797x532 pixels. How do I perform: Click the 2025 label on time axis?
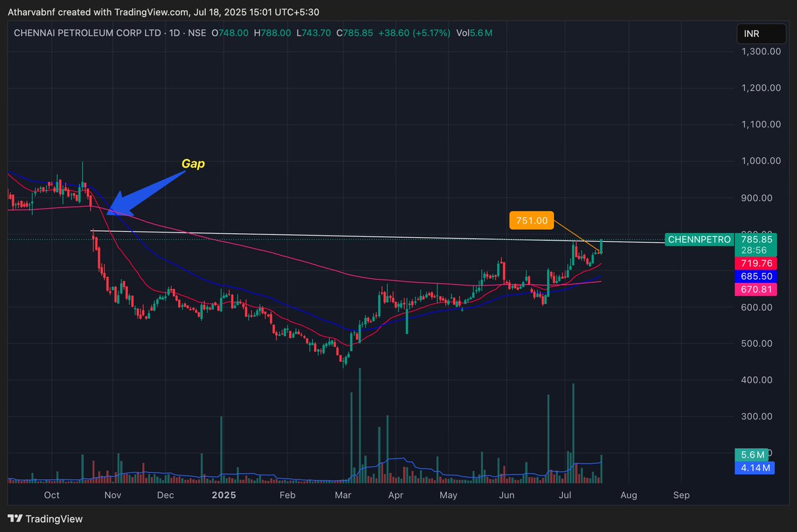224,495
